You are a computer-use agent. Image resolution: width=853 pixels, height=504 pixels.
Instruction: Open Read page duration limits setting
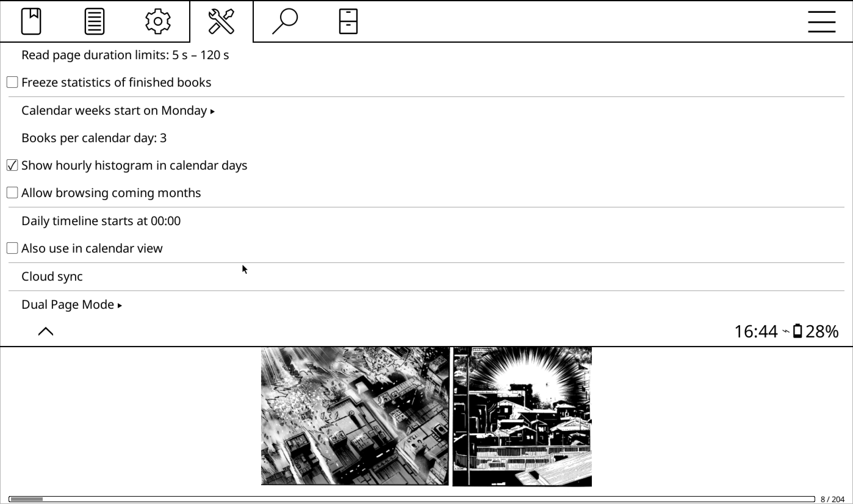coord(426,55)
